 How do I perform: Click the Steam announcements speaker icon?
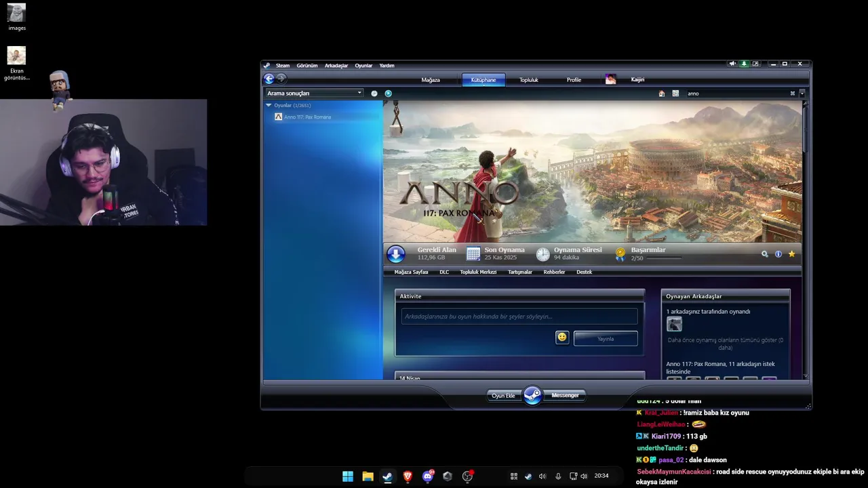click(x=732, y=64)
